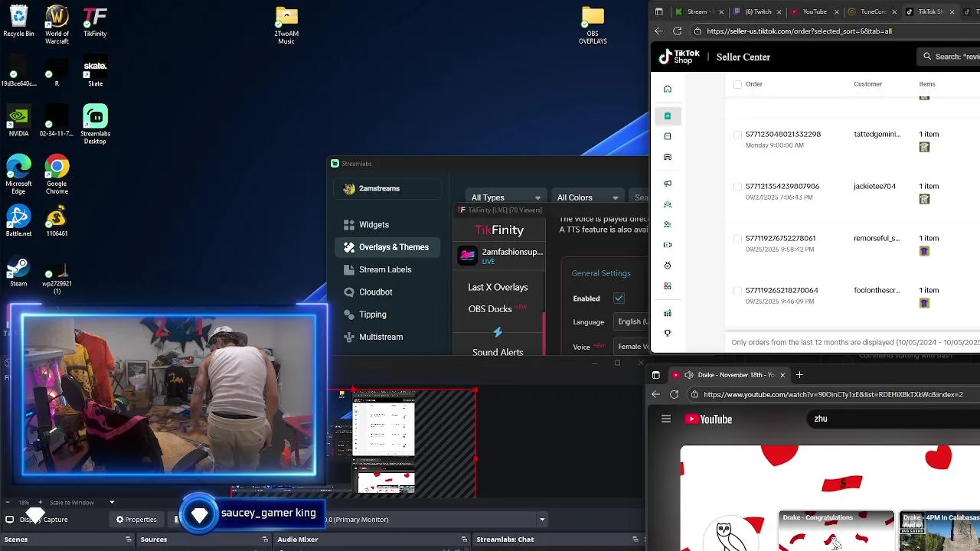
Task: Tick the checkbox for order 577121354239807906
Action: tap(737, 186)
